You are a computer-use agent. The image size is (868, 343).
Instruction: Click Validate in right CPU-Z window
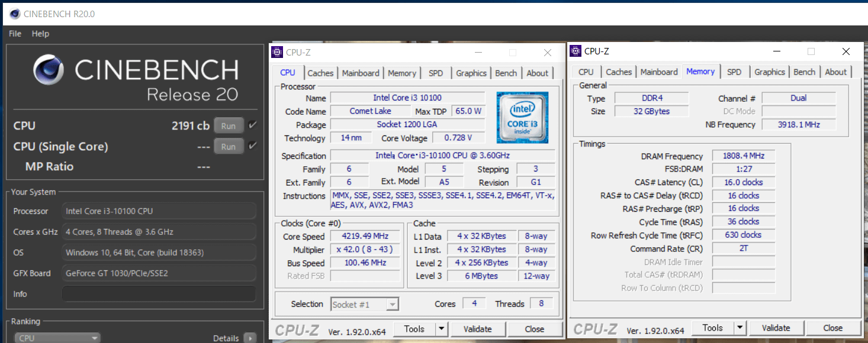pos(776,328)
